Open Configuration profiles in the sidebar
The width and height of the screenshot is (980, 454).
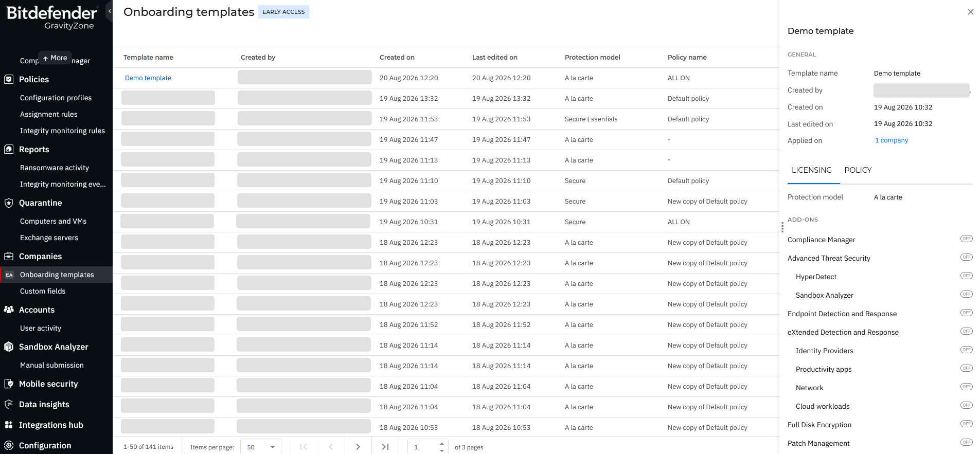pyautogui.click(x=56, y=98)
